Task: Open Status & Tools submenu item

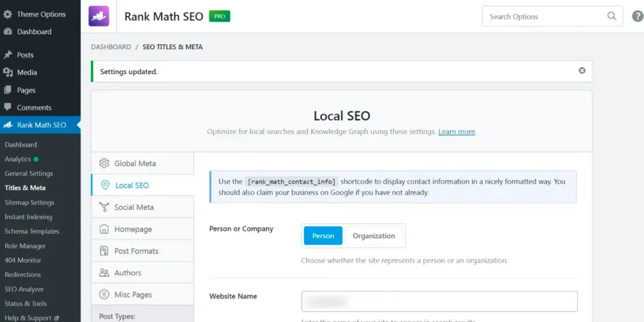Action: pos(26,303)
